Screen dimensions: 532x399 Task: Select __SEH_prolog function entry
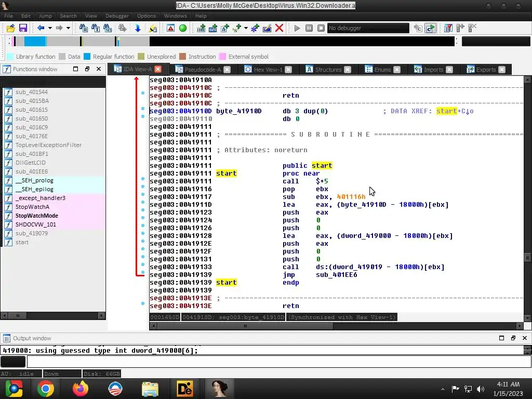tap(34, 180)
